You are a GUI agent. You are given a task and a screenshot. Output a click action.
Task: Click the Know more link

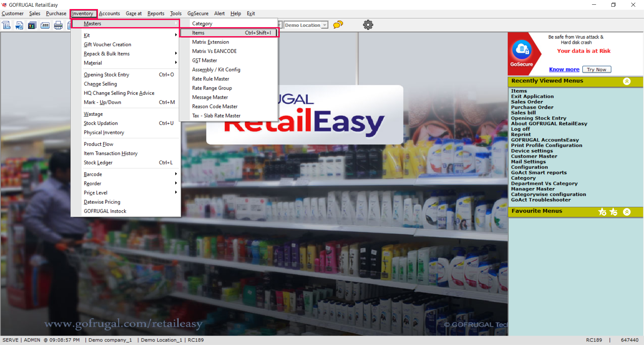pos(564,69)
